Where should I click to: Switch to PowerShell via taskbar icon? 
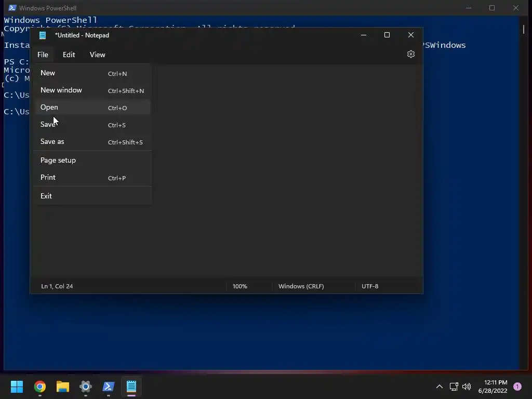coord(109,387)
